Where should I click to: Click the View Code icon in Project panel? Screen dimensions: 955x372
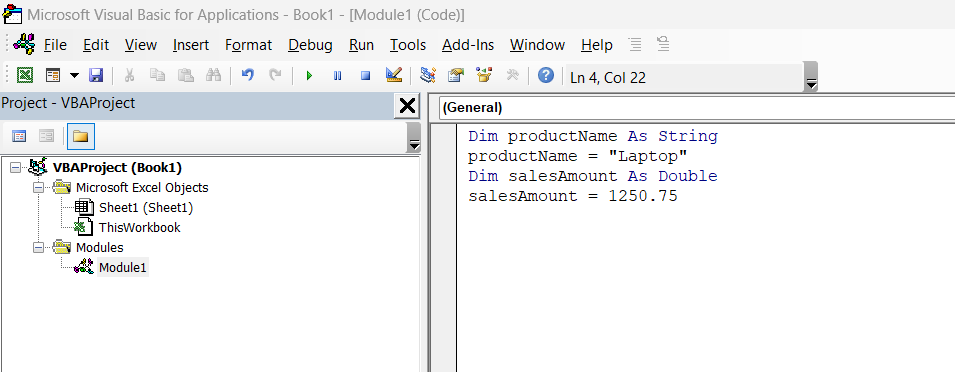(x=19, y=136)
